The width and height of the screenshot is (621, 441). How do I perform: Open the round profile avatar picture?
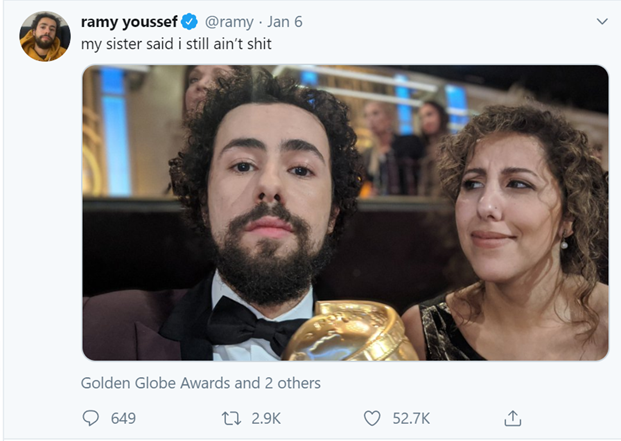[x=45, y=37]
